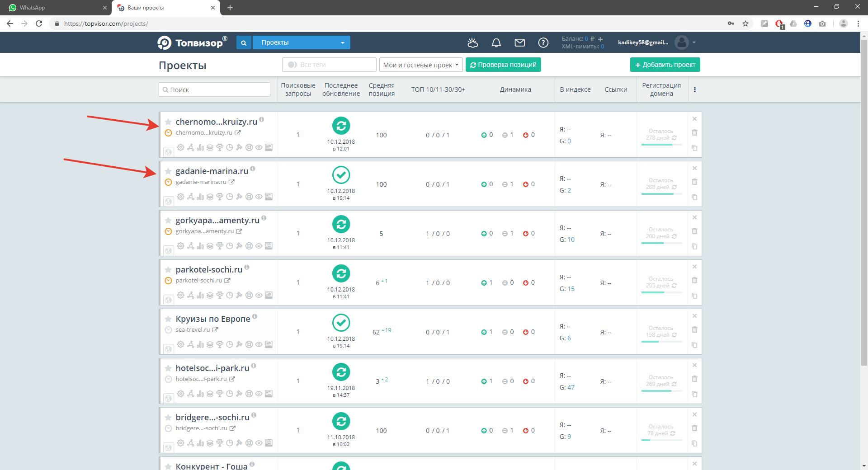Click the plus icon to top up balance
Viewport: 868px width, 470px height.
(600, 39)
